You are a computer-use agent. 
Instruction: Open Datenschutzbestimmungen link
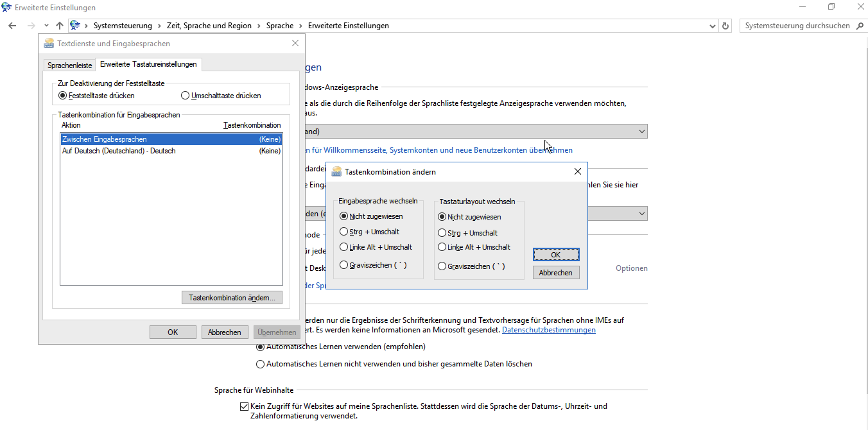[x=549, y=330]
